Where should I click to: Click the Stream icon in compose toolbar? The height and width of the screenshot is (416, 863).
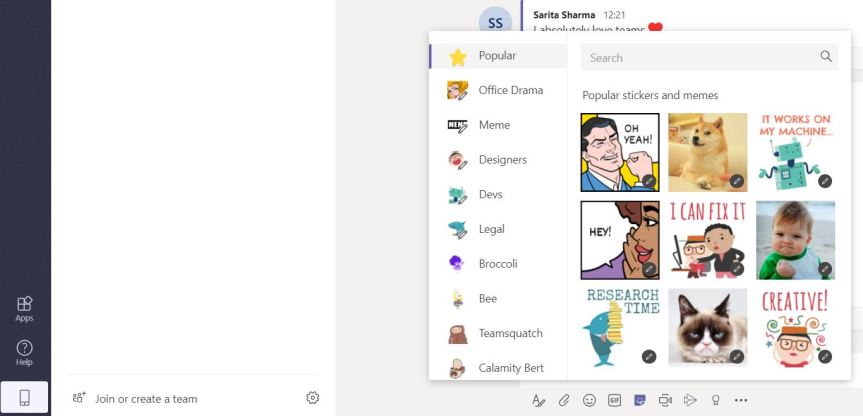[690, 400]
